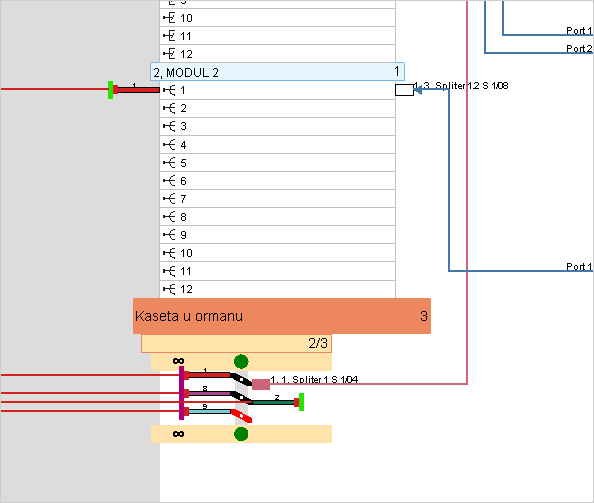Image resolution: width=594 pixels, height=503 pixels.
Task: Click the splitter icon in MODUL 2 row 10
Action: pyautogui.click(x=169, y=253)
